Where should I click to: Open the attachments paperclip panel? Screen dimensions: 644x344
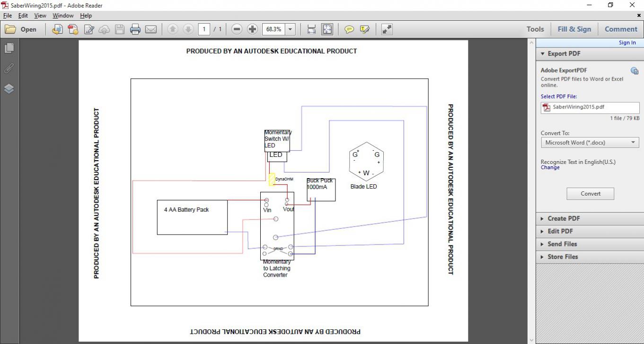click(9, 68)
